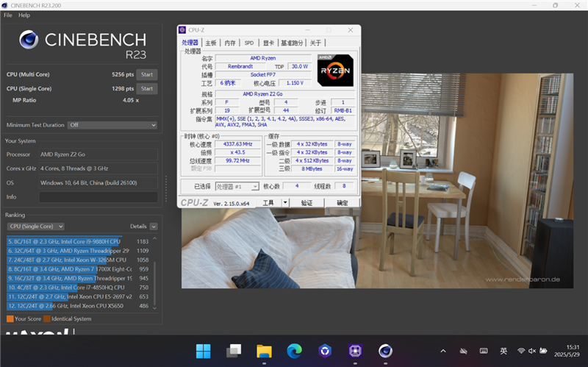
Task: Click the ranking list scroll down arrow
Action: (154, 308)
